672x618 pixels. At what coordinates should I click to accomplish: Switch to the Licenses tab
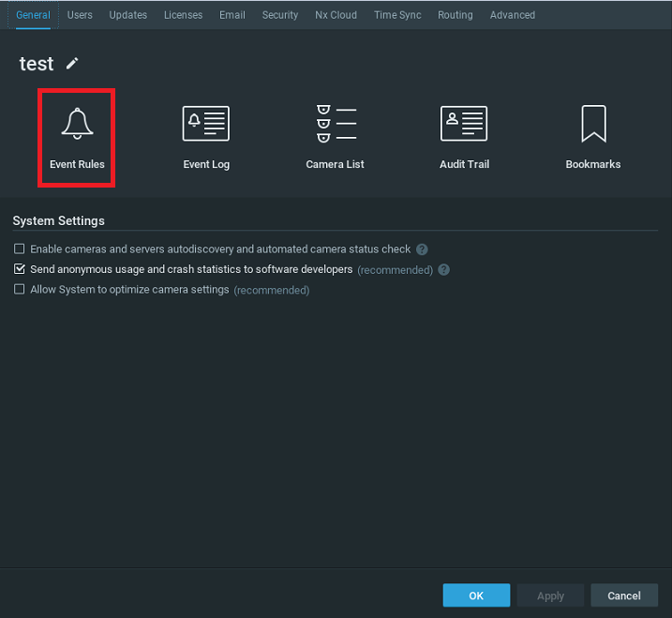pos(182,15)
